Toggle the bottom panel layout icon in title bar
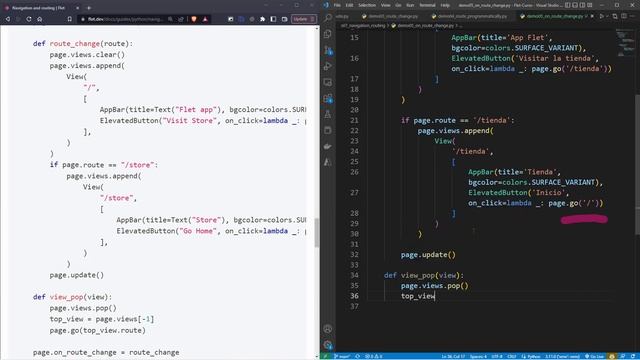The image size is (640, 360). click(575, 5)
